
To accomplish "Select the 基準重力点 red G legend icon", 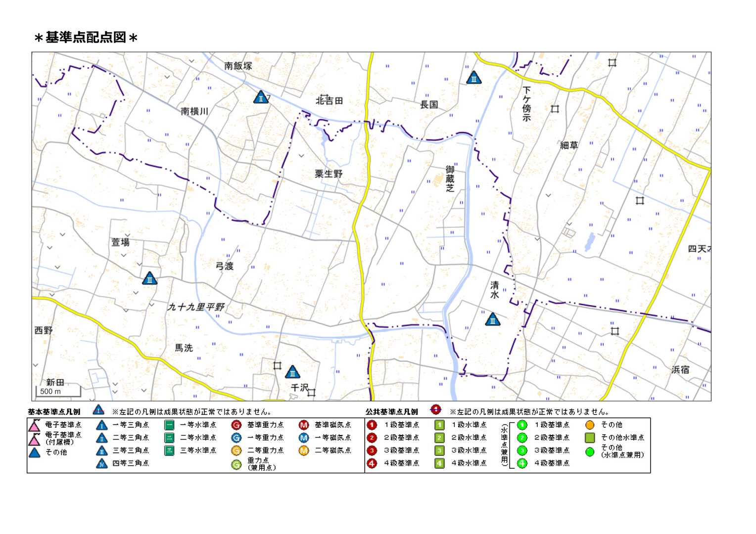I will [236, 425].
